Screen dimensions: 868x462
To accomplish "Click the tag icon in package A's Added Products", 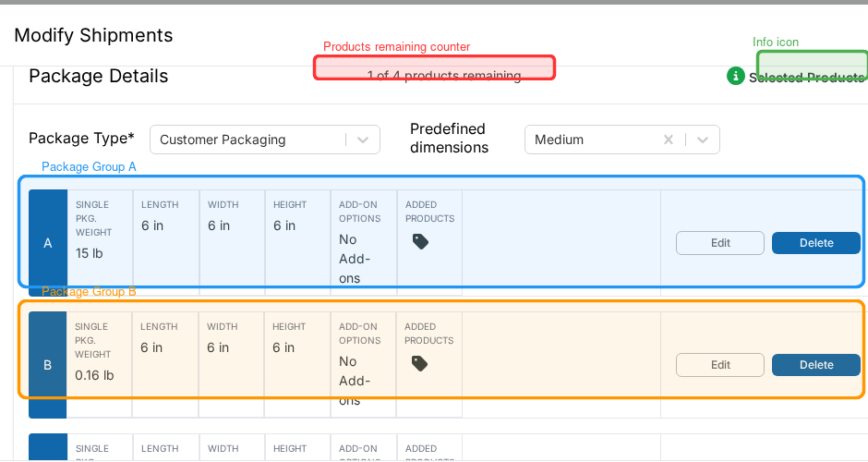I will pos(420,241).
